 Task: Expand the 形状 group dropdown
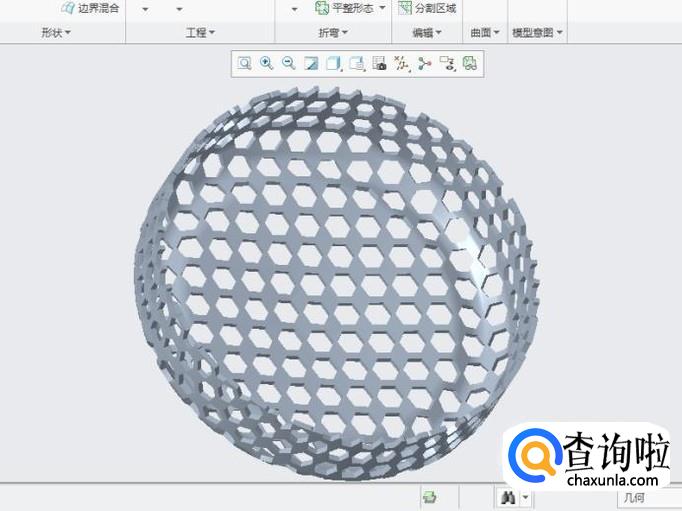click(x=56, y=33)
